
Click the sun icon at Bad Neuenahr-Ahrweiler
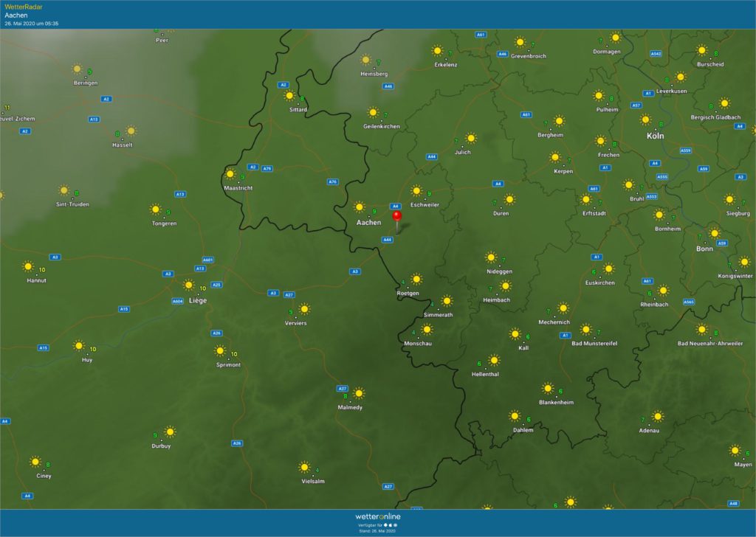pyautogui.click(x=701, y=330)
